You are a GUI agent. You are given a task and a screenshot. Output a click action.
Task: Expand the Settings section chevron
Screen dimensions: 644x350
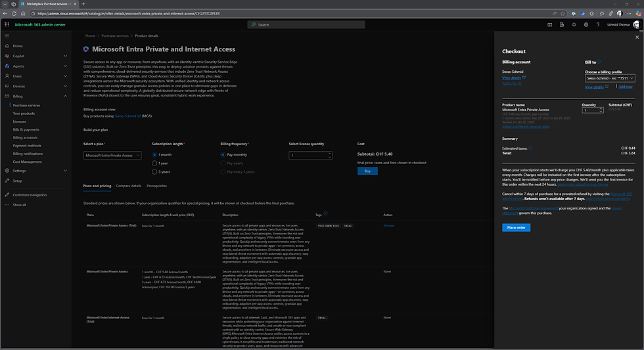point(65,171)
